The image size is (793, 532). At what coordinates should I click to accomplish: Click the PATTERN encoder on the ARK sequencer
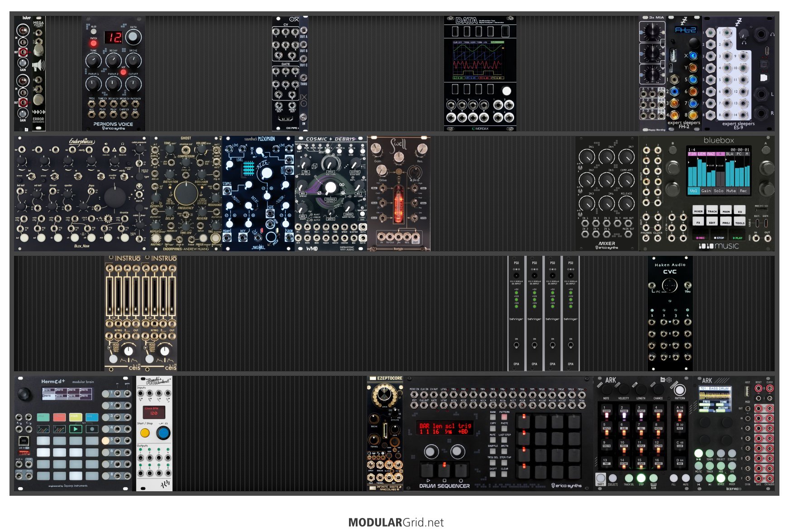click(x=679, y=390)
